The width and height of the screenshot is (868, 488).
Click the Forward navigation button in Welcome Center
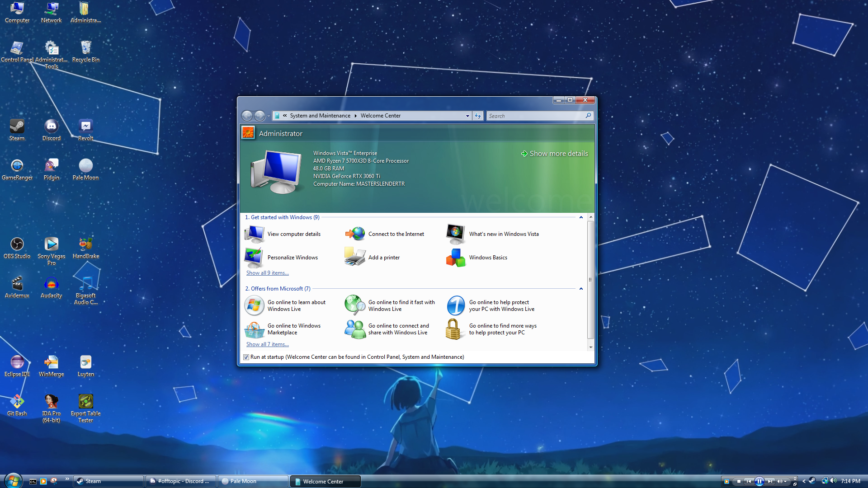click(259, 116)
